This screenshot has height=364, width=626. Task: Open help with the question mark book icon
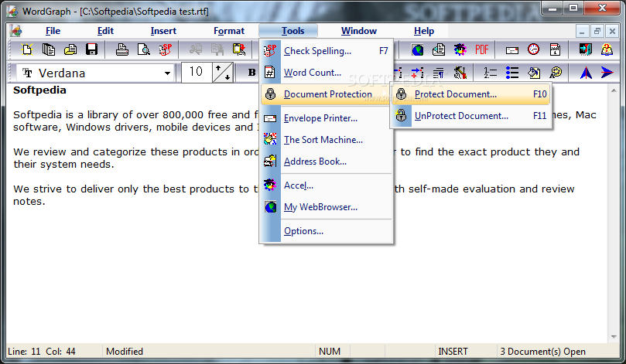point(607,49)
